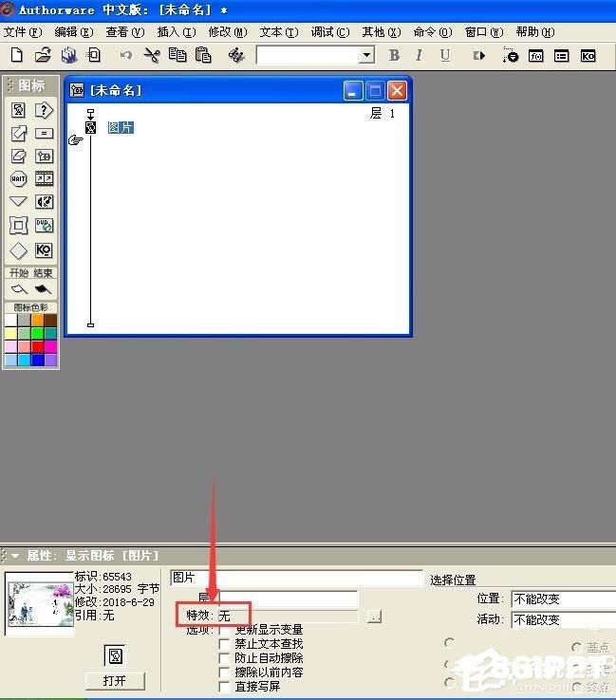The width and height of the screenshot is (616, 700).
Task: Open Knowledge Objects toolbar icon
Action: pos(588,56)
